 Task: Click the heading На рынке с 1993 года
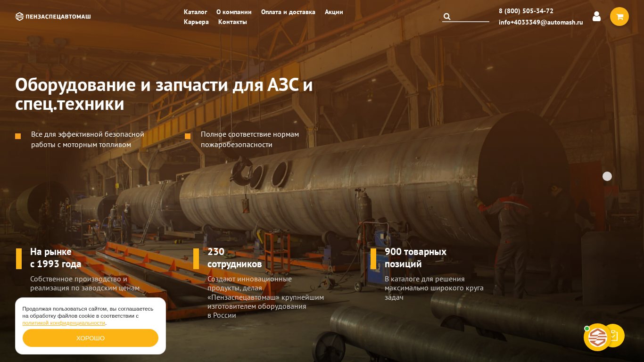[x=56, y=258]
